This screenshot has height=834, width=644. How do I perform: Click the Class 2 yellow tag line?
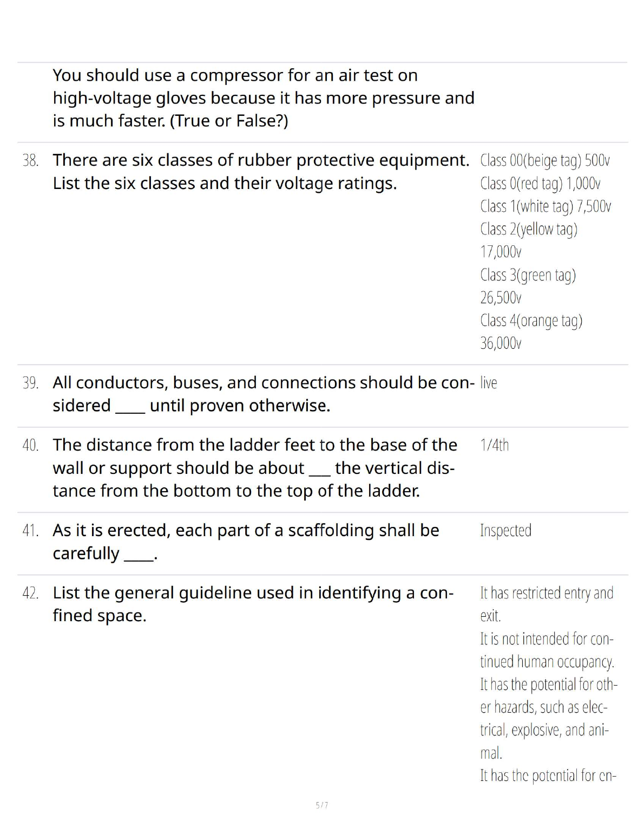(x=529, y=229)
